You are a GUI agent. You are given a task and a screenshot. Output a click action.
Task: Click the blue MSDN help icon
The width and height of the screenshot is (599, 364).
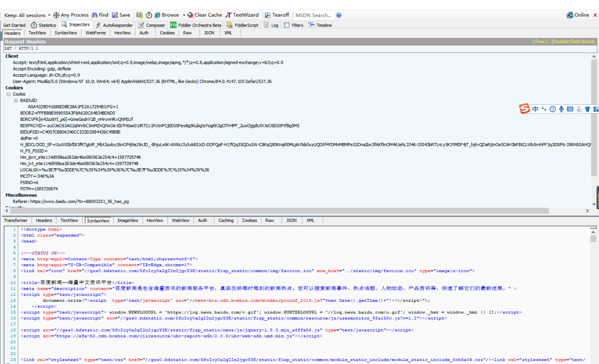point(339,15)
